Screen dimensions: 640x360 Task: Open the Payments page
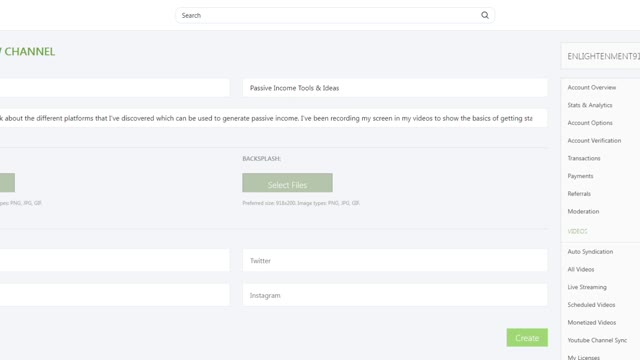(x=580, y=176)
